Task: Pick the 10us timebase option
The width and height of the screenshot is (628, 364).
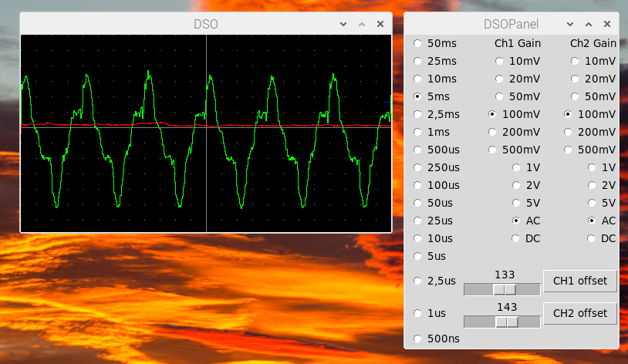Action: click(x=433, y=238)
